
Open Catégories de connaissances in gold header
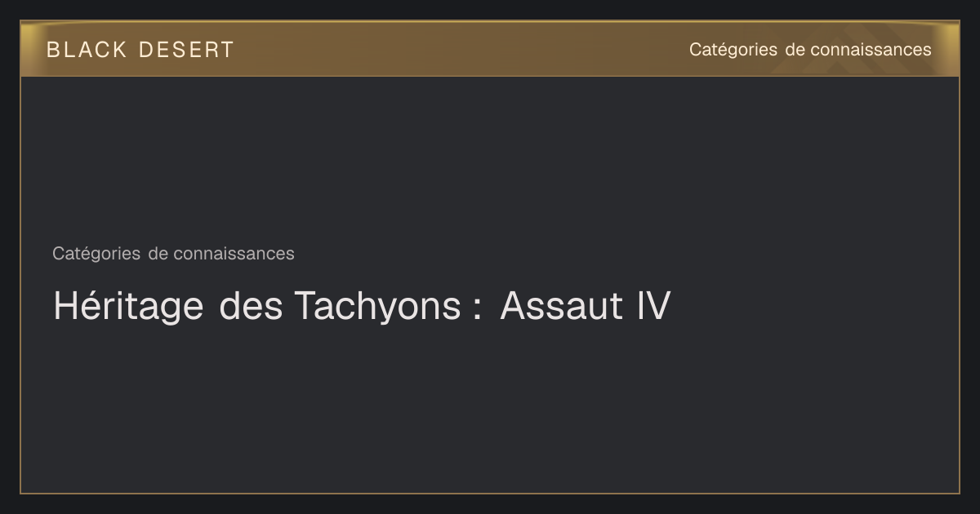pos(809,50)
